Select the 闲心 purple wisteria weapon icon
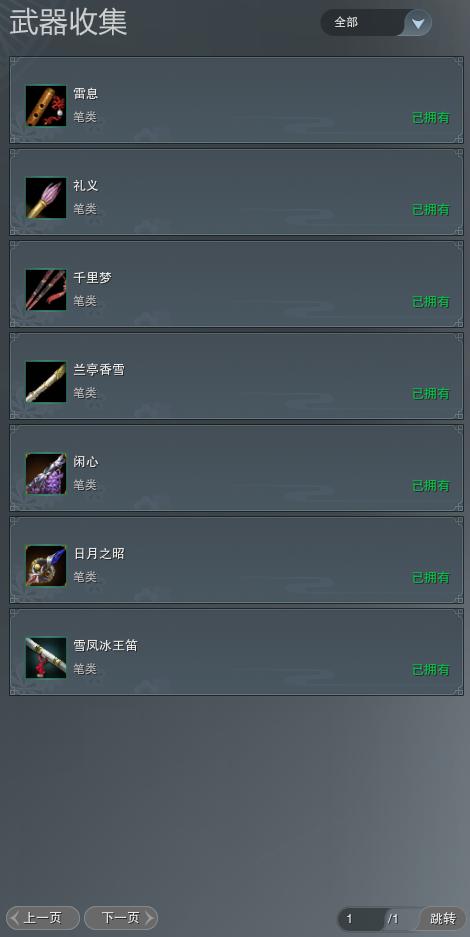Viewport: 470px width, 937px height. tap(46, 474)
